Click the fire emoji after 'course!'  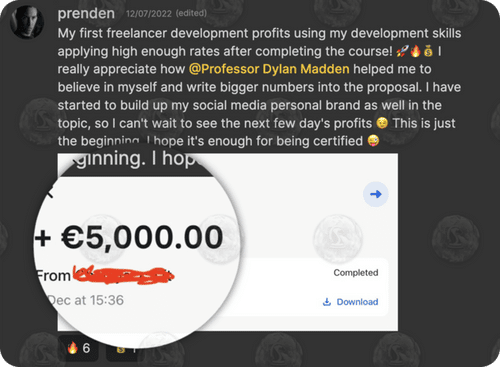tap(416, 51)
